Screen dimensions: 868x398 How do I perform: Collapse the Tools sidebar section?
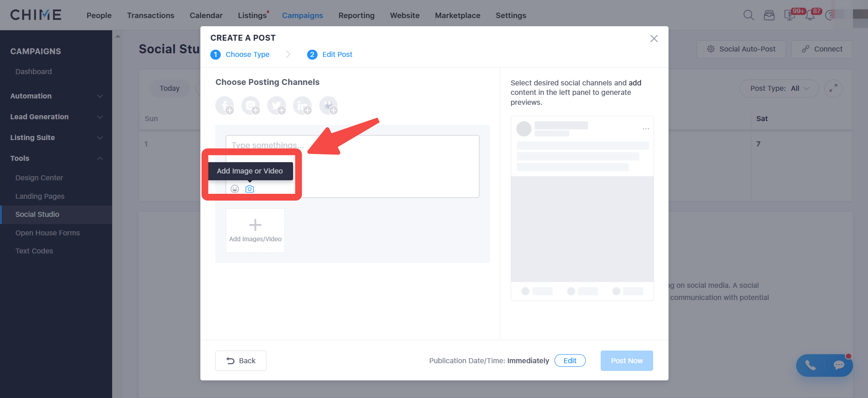click(56, 158)
